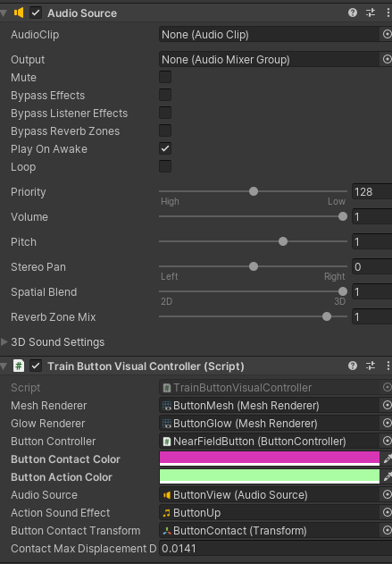Click the ButtonUp audio clip note icon
This screenshot has width=392, height=564.
(x=167, y=513)
